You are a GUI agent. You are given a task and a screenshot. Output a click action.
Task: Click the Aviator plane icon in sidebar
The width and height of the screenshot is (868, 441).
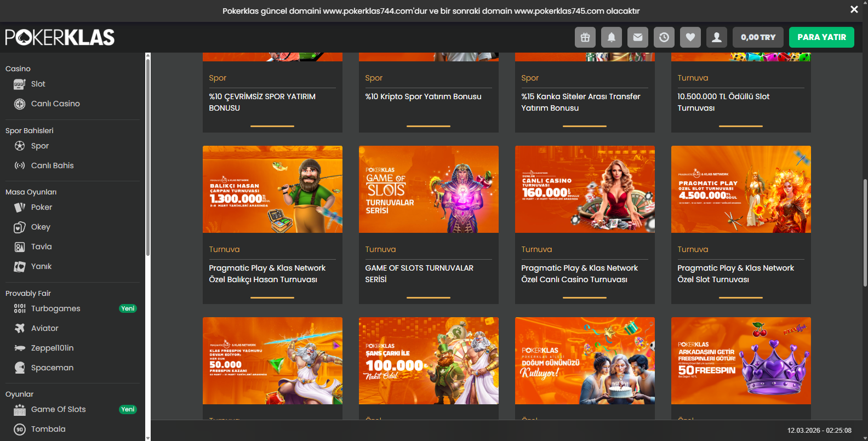click(20, 328)
